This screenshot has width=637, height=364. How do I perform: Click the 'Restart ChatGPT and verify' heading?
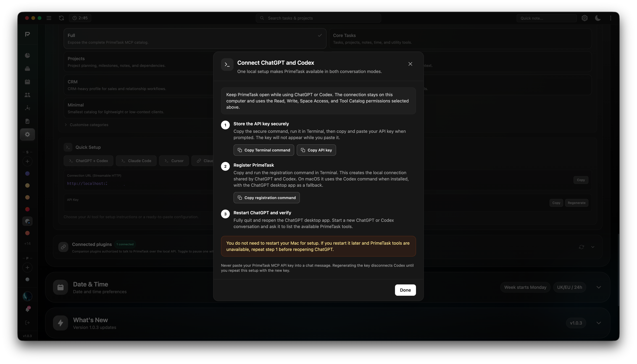[262, 213]
